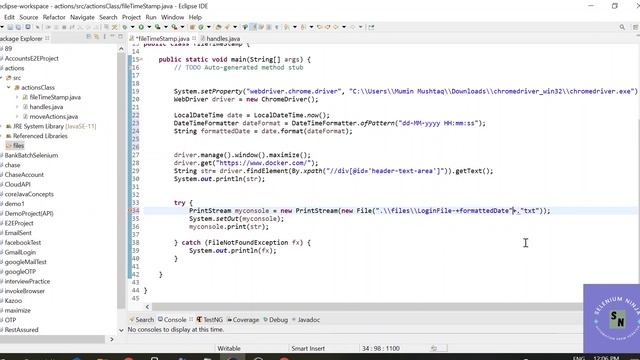Collapse All in Package Explorer toolbar
640x360 pixels.
point(89,37)
